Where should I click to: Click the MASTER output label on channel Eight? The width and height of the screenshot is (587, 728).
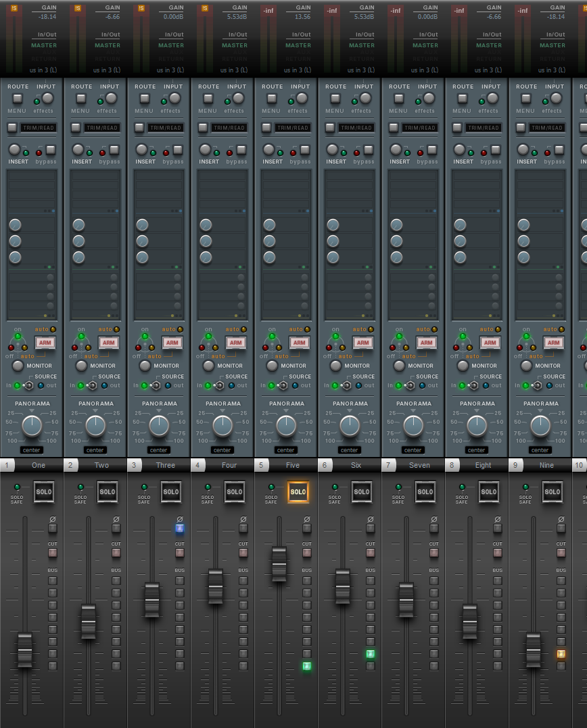coord(489,45)
